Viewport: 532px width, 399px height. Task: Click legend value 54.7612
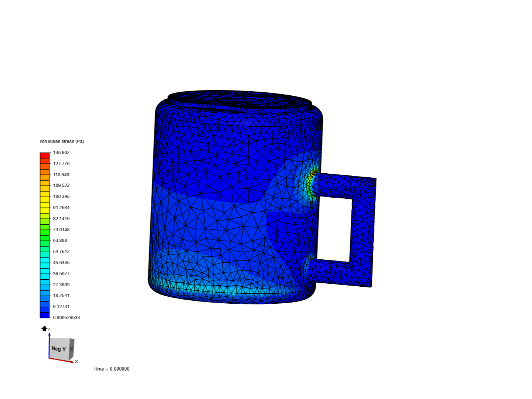[61, 252]
